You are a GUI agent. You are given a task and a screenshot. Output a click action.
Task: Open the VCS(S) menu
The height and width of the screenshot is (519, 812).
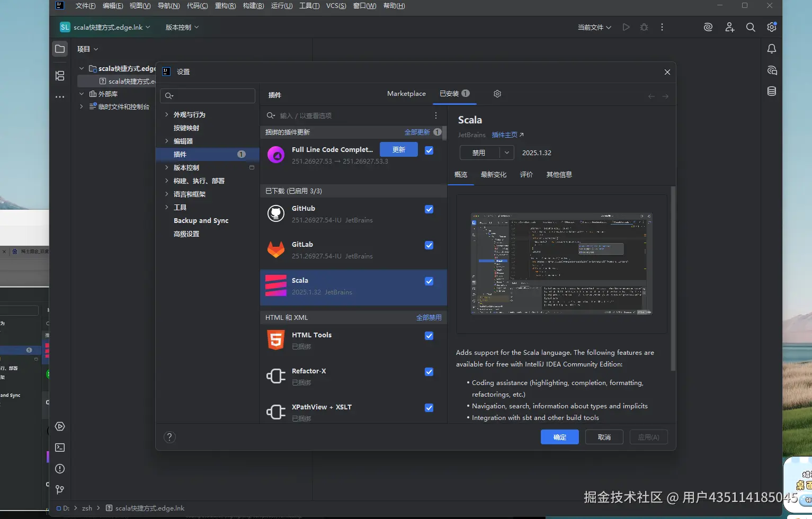(336, 6)
